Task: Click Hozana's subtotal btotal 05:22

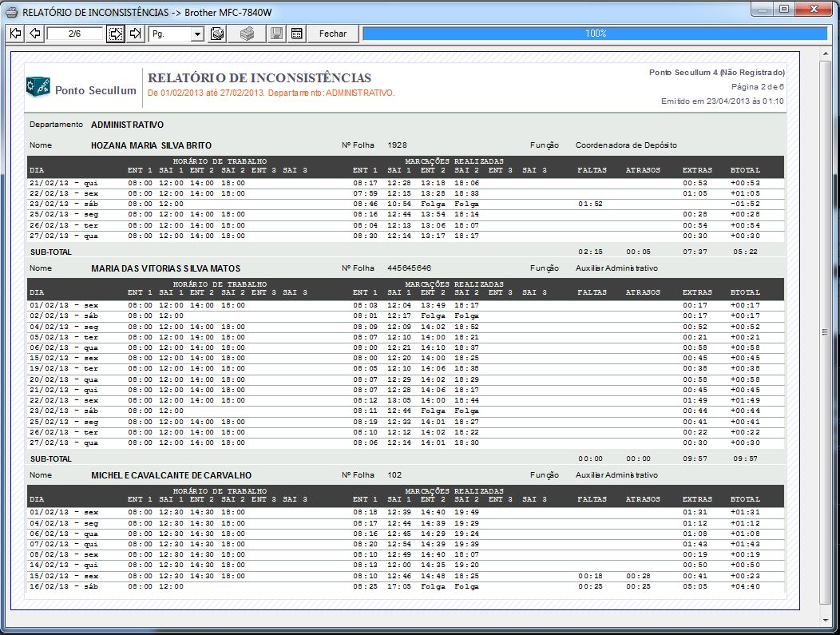Action: [745, 252]
